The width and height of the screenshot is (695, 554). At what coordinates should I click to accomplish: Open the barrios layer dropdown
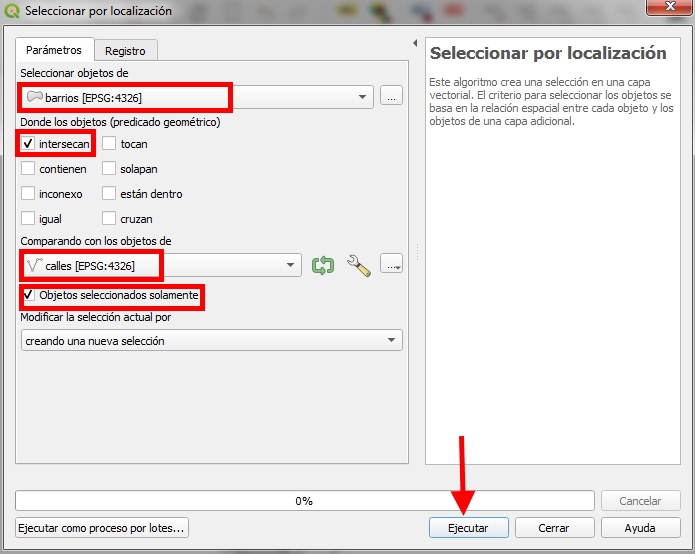197,97
